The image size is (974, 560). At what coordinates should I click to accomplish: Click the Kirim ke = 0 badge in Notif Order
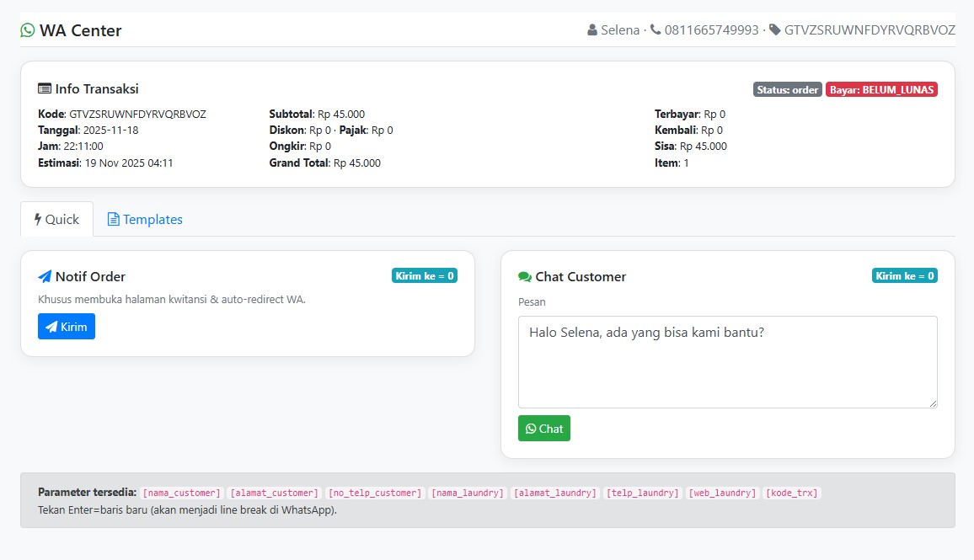coord(425,275)
